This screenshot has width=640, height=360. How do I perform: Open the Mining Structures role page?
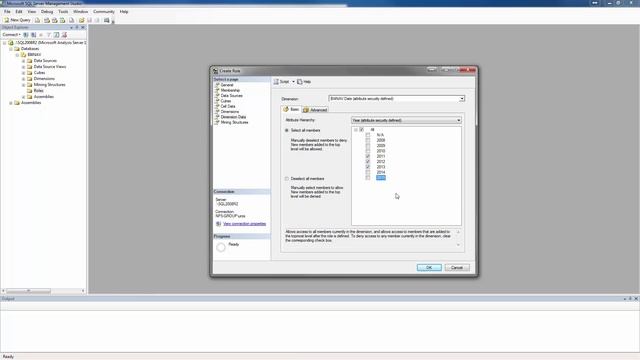(234, 122)
